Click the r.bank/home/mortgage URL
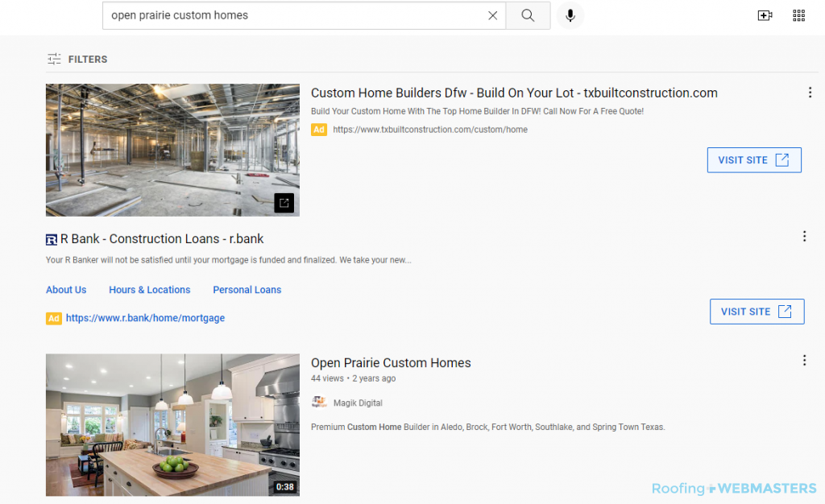825x504 pixels. (145, 318)
